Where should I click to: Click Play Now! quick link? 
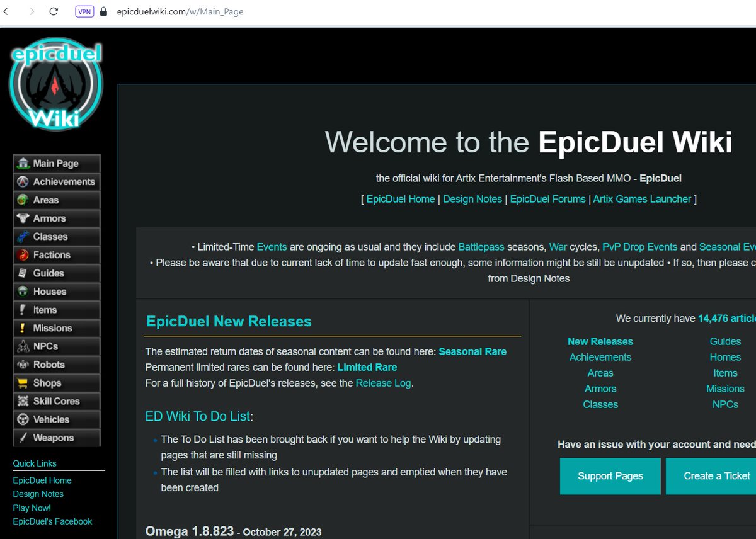tap(32, 508)
